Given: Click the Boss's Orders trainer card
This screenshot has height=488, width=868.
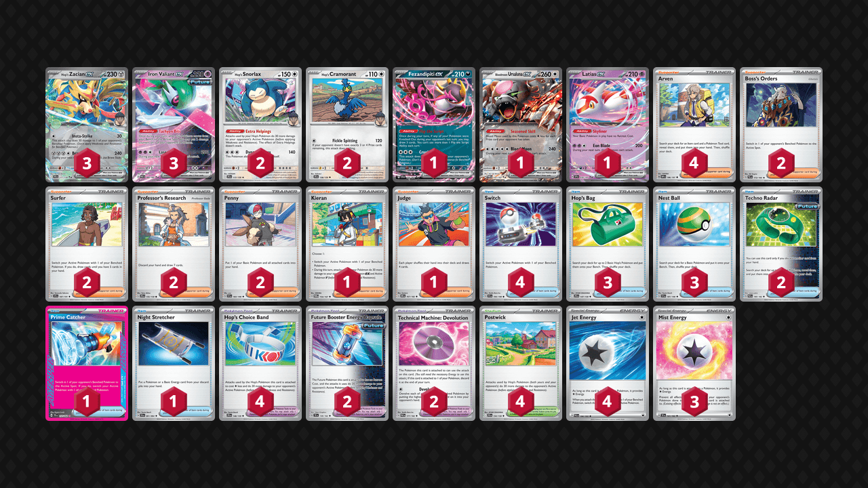Looking at the screenshot, I should [781, 125].
